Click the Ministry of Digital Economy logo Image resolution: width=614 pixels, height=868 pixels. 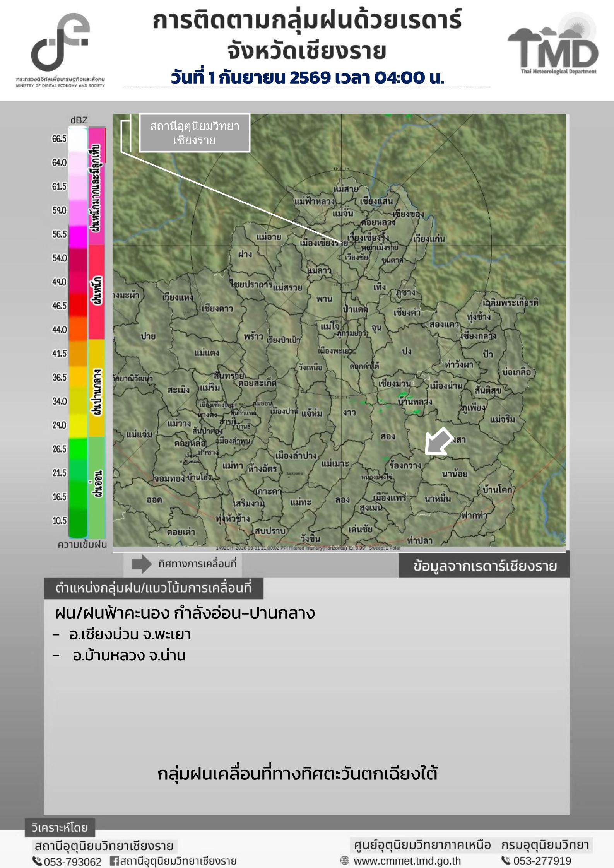coord(60,50)
